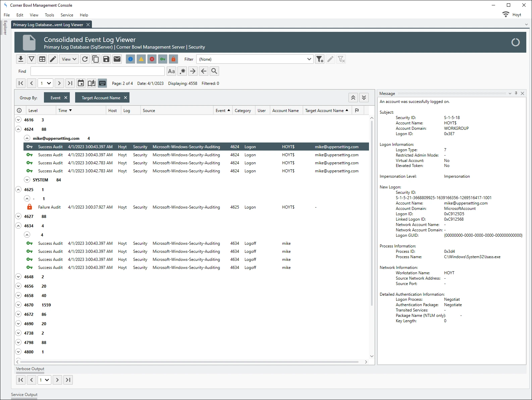The width and height of the screenshot is (532, 400).
Task: Click the add filter funnel icon
Action: (320, 59)
